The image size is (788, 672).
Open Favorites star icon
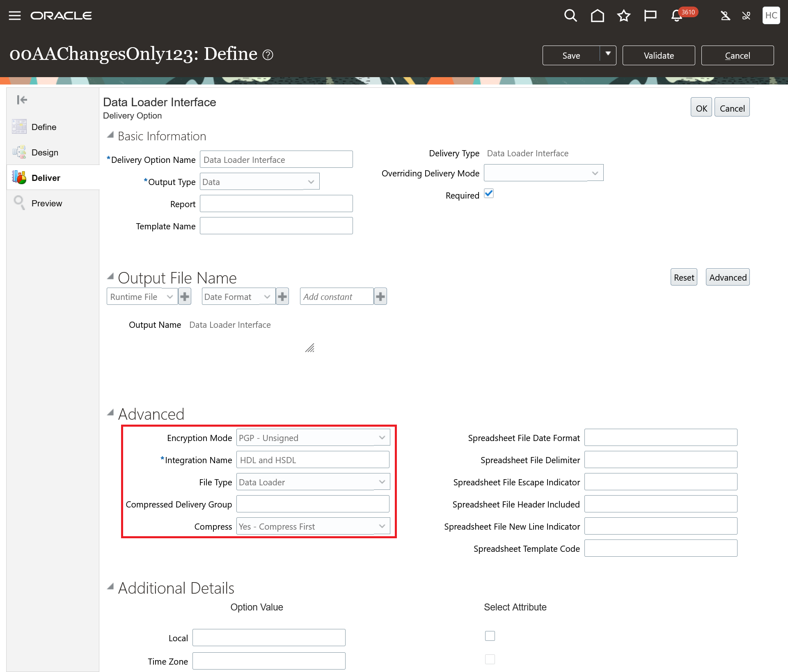[623, 16]
